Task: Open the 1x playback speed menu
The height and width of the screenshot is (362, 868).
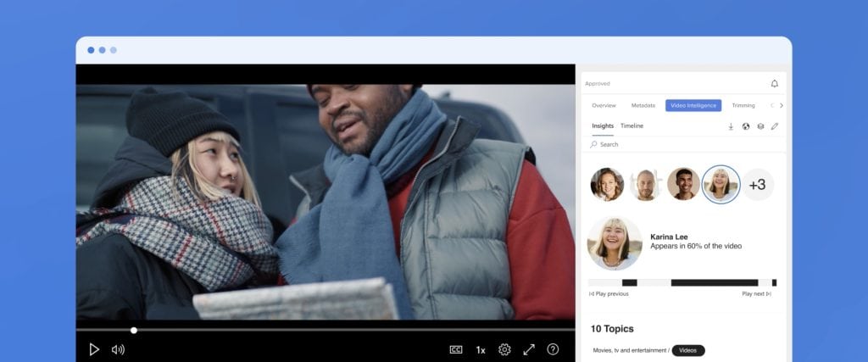Action: tap(481, 350)
